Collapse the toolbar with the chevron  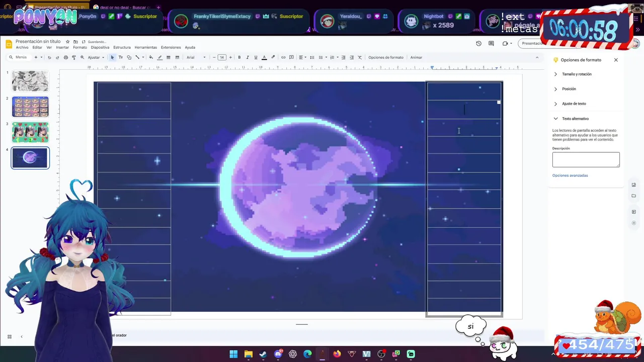click(x=537, y=57)
